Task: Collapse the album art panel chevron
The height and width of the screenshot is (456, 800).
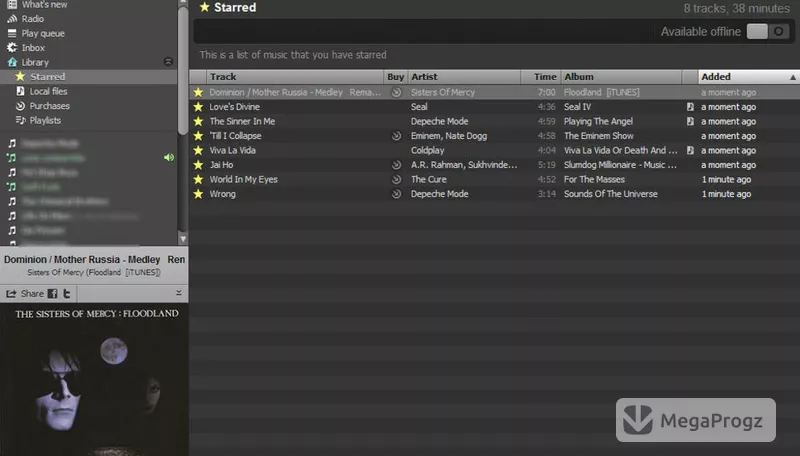Action: 179,293
